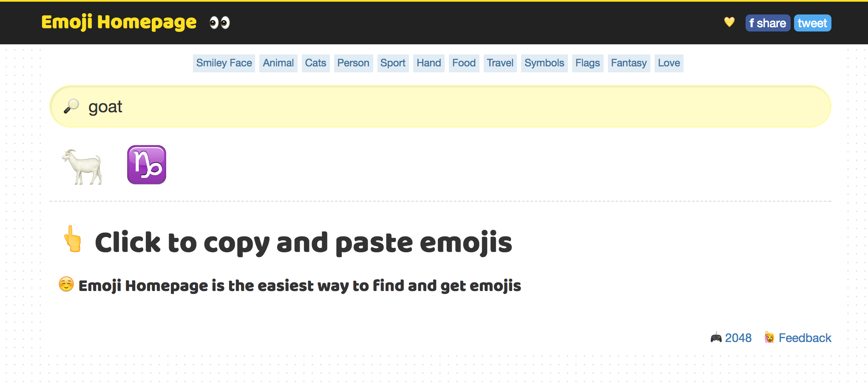Click the person emoji next to Feedback

769,338
